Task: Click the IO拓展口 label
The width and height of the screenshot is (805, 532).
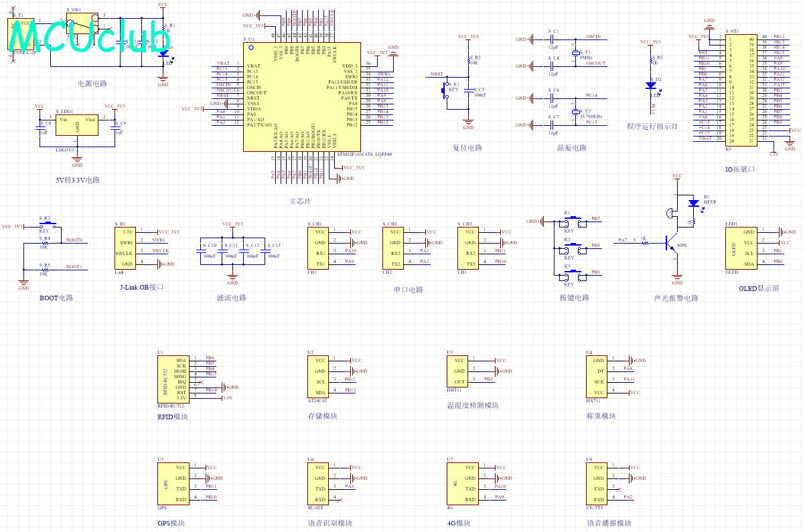Action: (x=740, y=169)
